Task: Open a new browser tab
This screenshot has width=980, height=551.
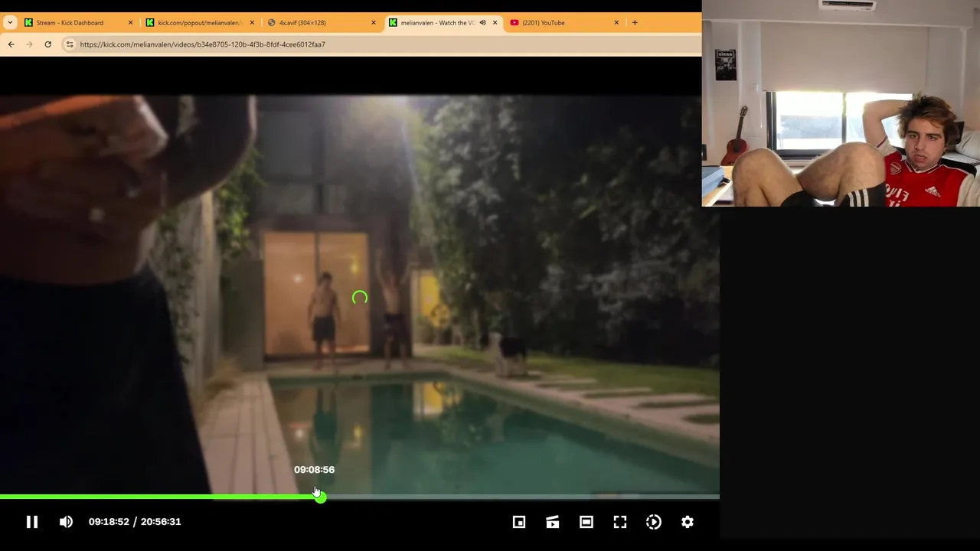Action: click(635, 23)
